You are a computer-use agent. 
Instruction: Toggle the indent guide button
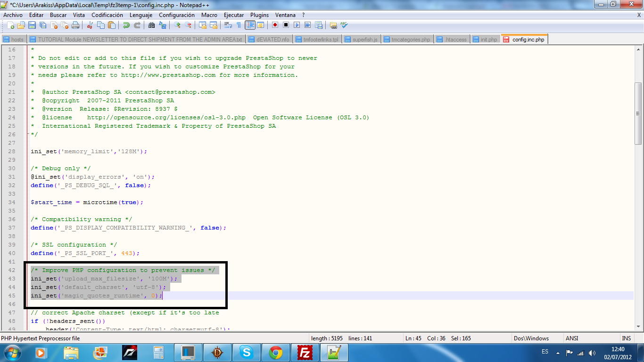coord(250,25)
